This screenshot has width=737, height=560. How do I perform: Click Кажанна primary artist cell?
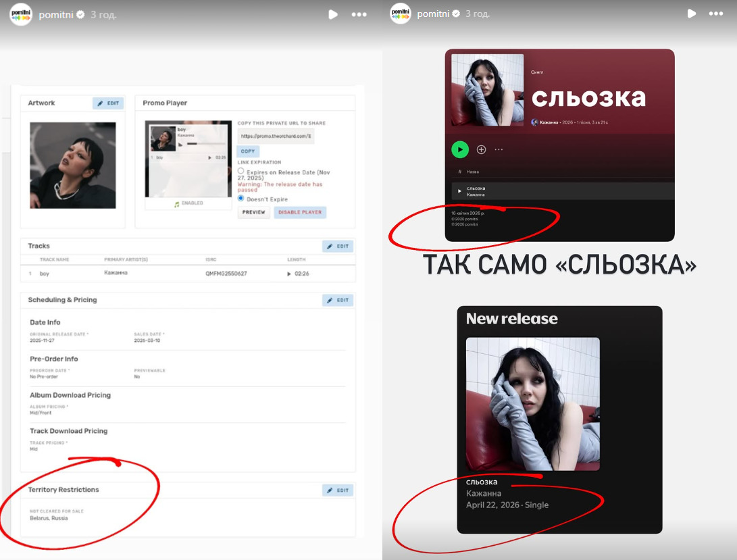pyautogui.click(x=116, y=273)
